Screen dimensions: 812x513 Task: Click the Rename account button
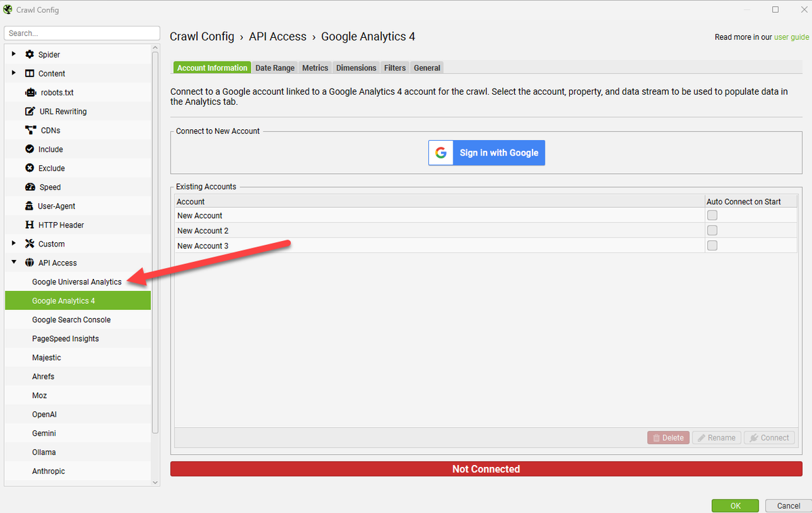717,438
